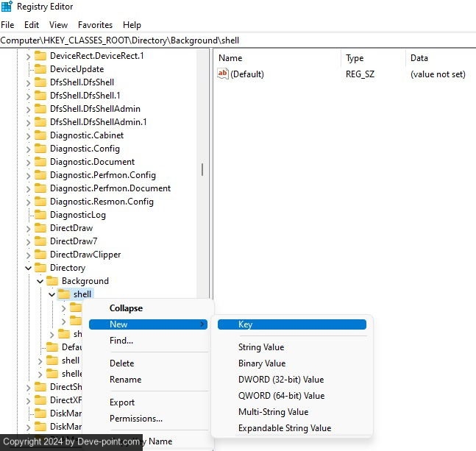Collapse the Directory tree node

click(x=29, y=268)
